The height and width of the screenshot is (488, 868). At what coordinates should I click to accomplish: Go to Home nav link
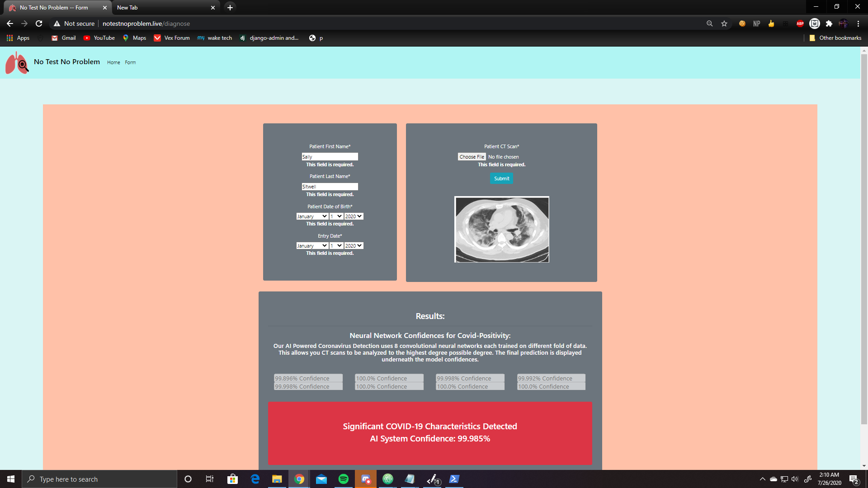coord(113,63)
